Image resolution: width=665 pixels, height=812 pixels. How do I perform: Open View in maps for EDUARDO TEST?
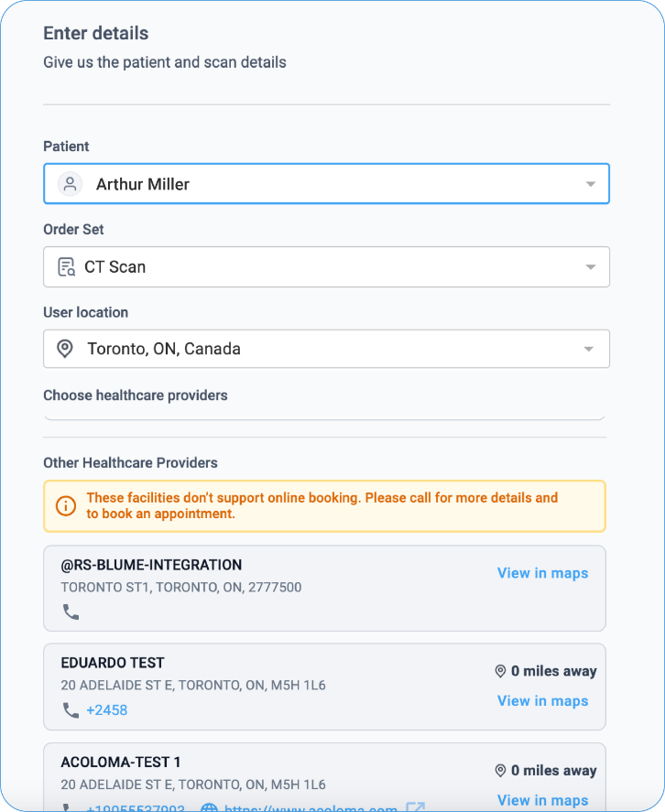point(542,701)
